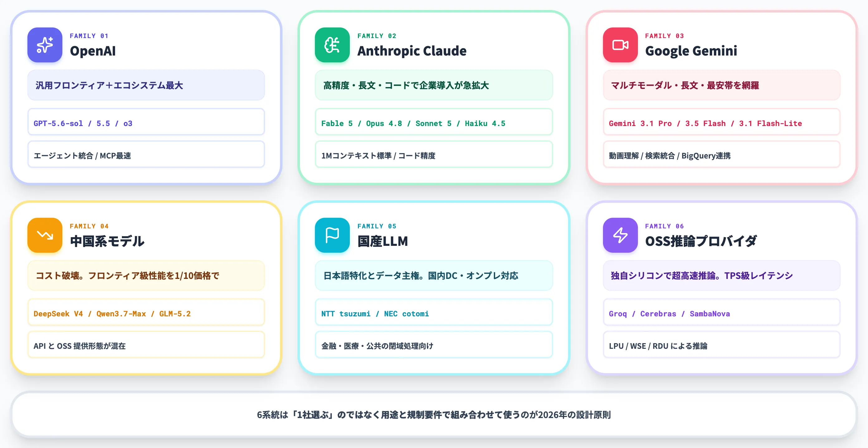Click the LPU / WSE / RDU による推論 row

pos(722,345)
